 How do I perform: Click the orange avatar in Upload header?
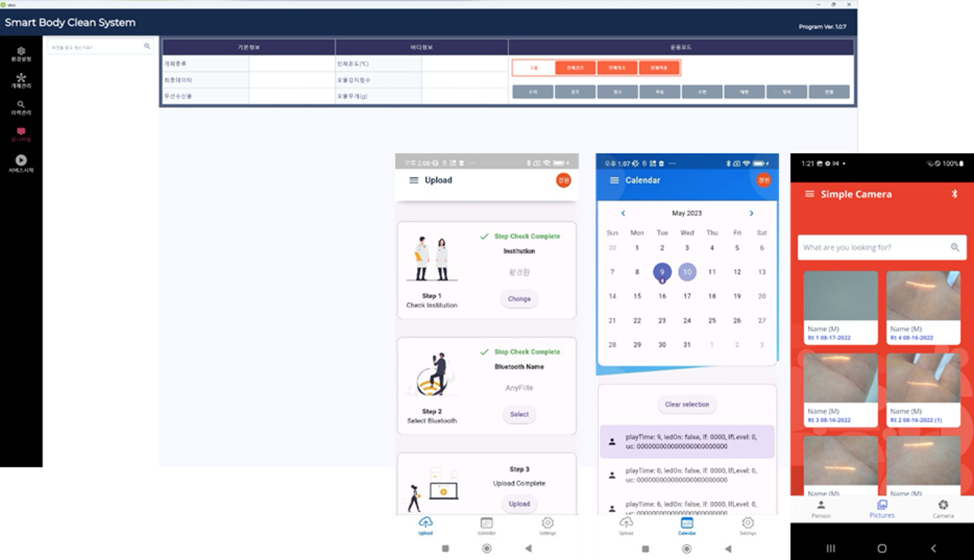(563, 180)
